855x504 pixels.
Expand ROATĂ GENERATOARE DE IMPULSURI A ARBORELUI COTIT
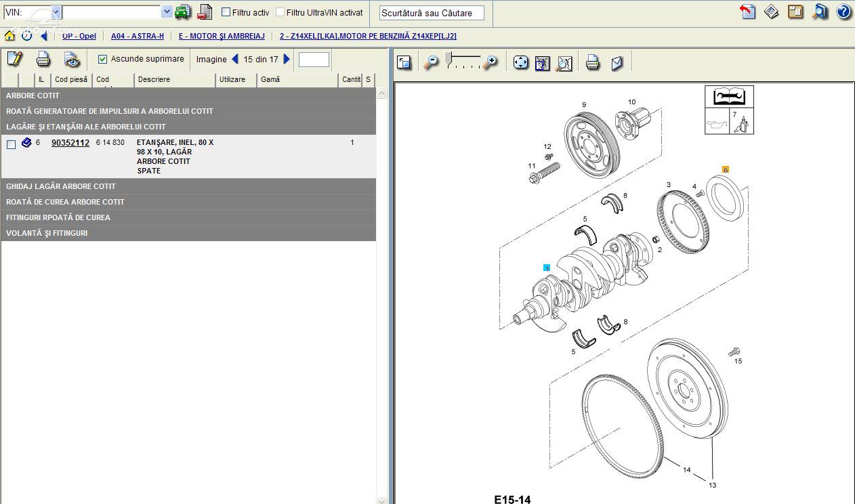coord(188,111)
